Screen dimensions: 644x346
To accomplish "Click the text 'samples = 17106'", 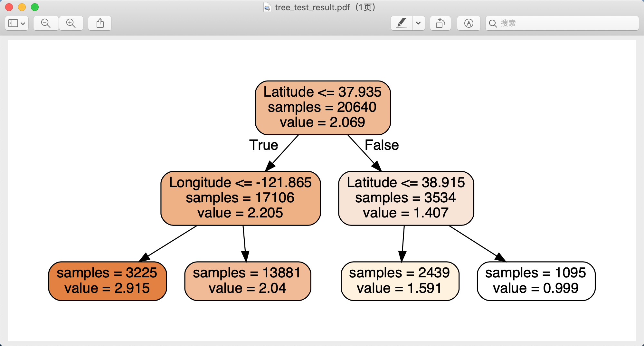I will 240,198.
